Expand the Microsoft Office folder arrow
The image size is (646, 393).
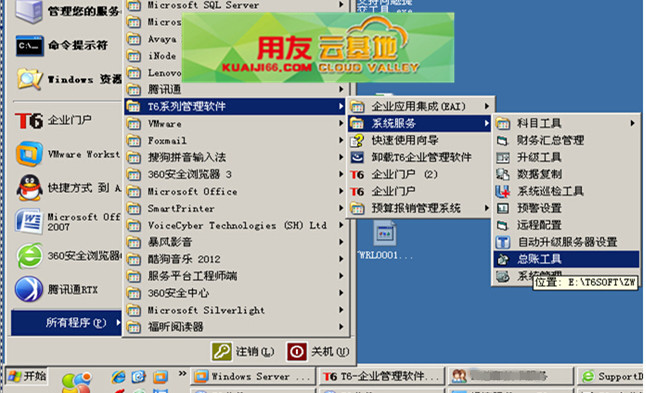341,192
